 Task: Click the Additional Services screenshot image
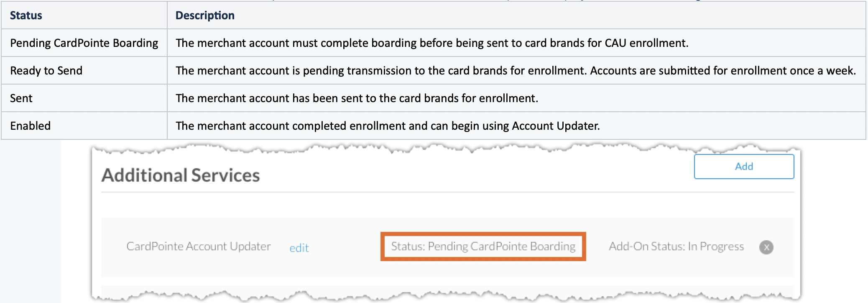(446, 223)
